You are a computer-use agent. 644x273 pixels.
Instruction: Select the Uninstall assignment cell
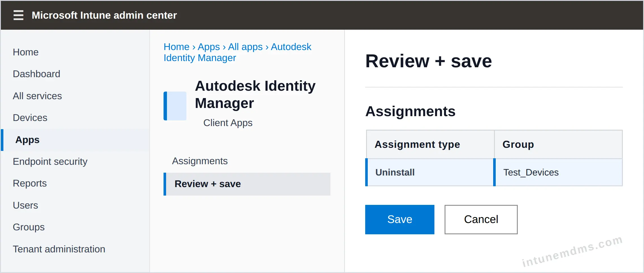430,172
